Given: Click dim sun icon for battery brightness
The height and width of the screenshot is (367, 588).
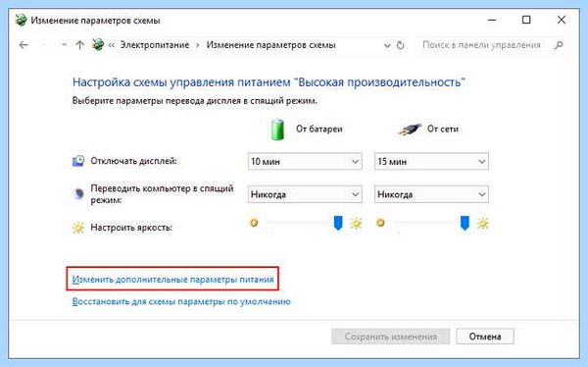Looking at the screenshot, I should pyautogui.click(x=254, y=223).
